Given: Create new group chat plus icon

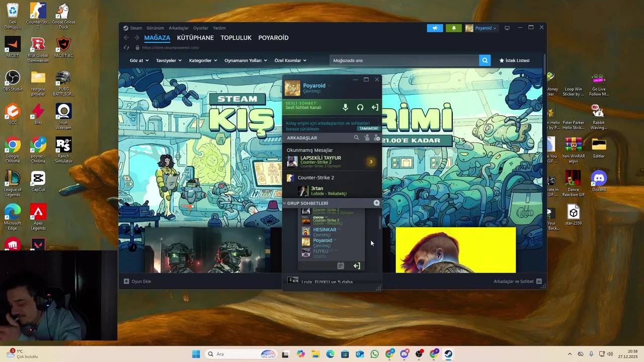Looking at the screenshot, I should pos(376,203).
